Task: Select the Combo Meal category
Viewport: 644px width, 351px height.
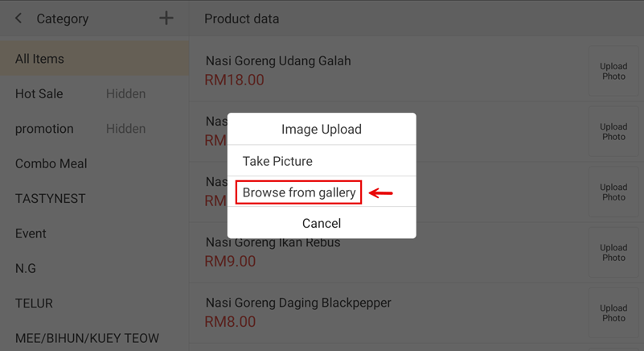Action: [51, 163]
